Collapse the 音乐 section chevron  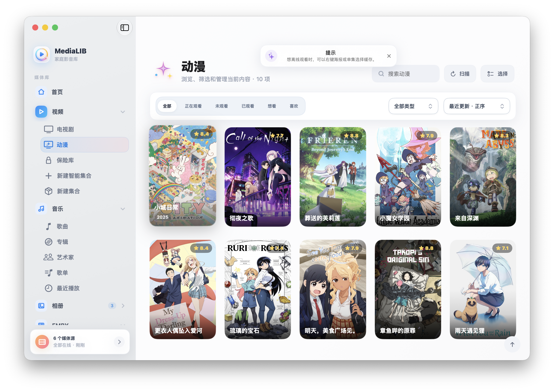point(123,209)
